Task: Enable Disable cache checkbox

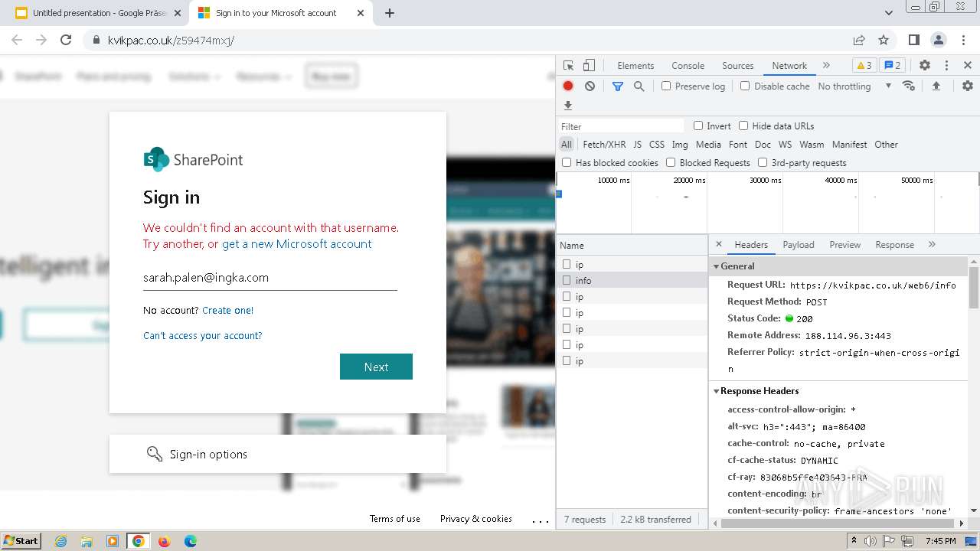Action: (x=745, y=86)
